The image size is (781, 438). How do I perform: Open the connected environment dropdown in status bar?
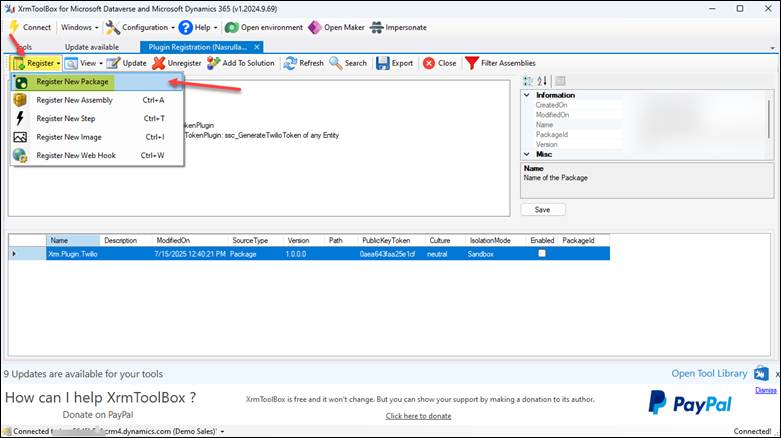click(222, 432)
